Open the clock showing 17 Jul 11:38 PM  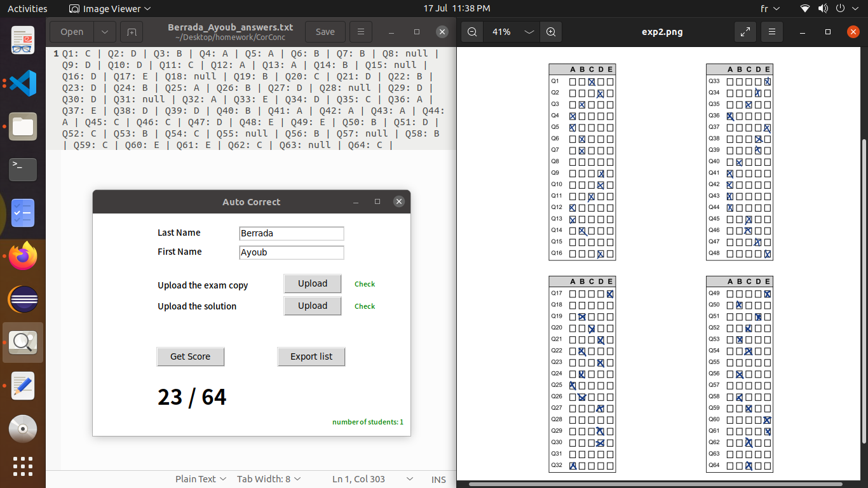coord(457,8)
